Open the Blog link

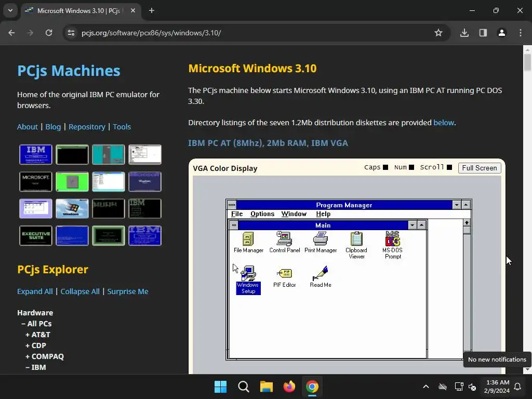(53, 127)
